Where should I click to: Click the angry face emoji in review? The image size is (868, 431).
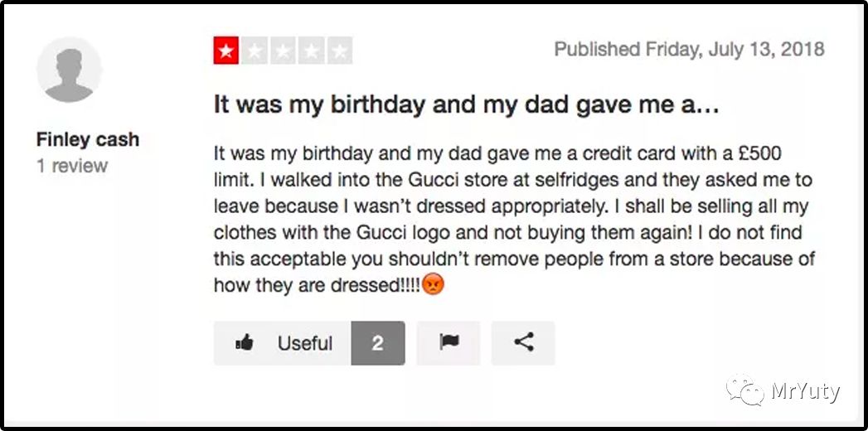pyautogui.click(x=434, y=285)
